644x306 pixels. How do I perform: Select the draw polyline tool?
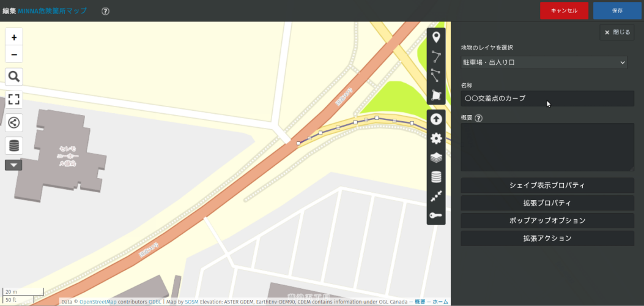[x=436, y=57]
